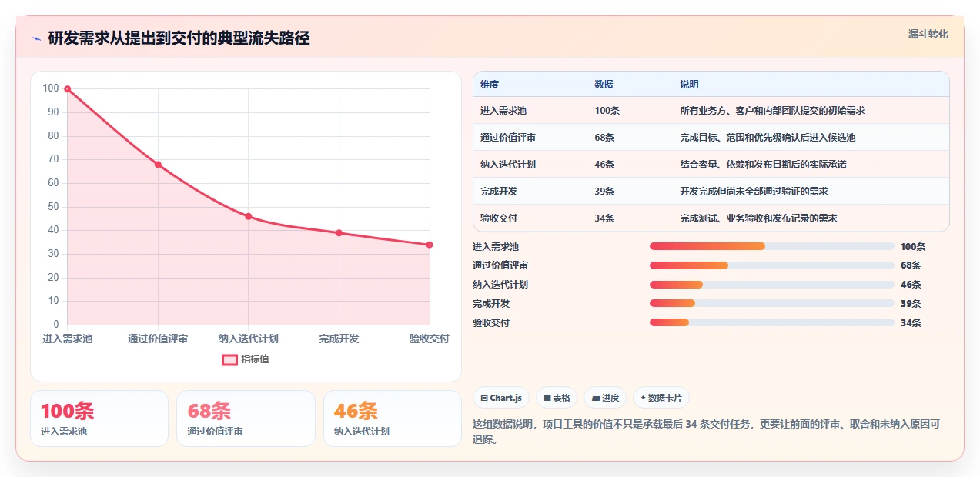Viewport: 980px width, 477px height.
Task: Click the 通过价值评审 table row cell
Action: click(508, 138)
